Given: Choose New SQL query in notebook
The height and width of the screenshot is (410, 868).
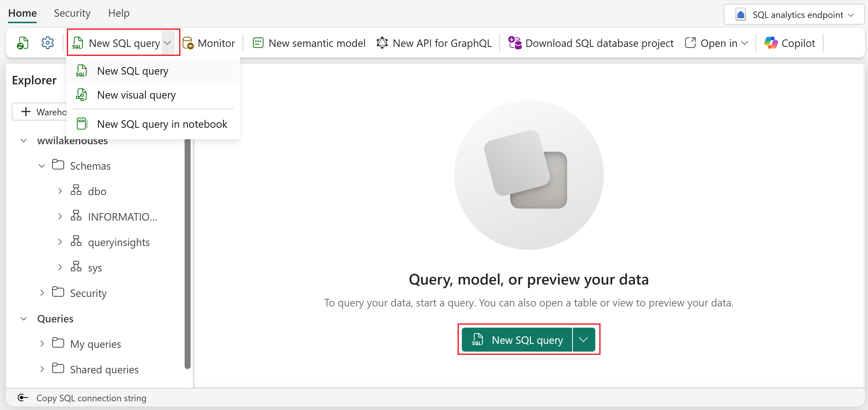Looking at the screenshot, I should pos(162,124).
